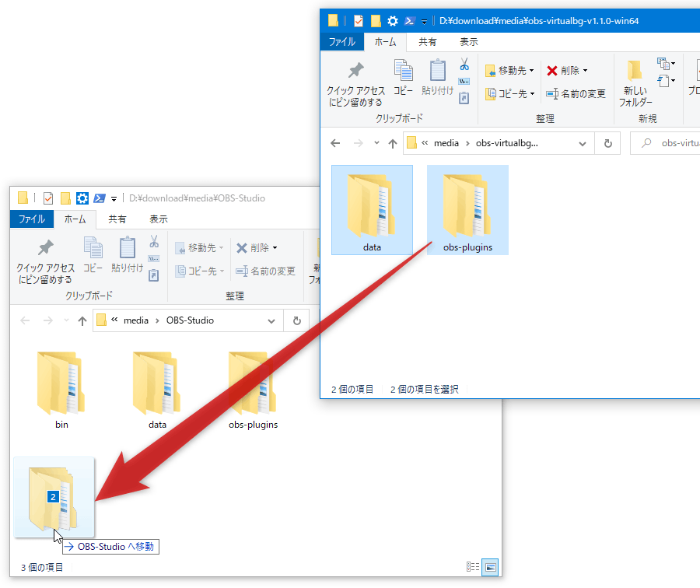The image size is (700, 588).
Task: Click the Cut scissors icon in OBS-Studio window
Action: [154, 242]
